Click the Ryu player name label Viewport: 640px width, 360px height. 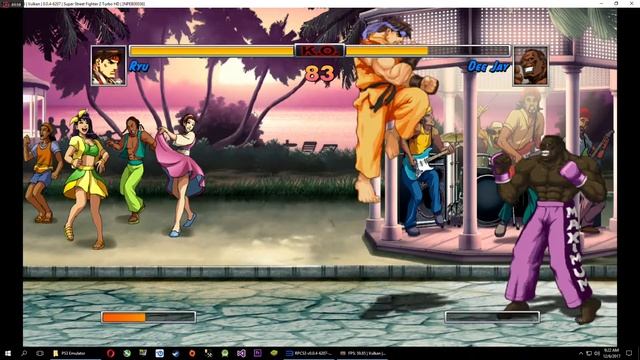pyautogui.click(x=139, y=67)
